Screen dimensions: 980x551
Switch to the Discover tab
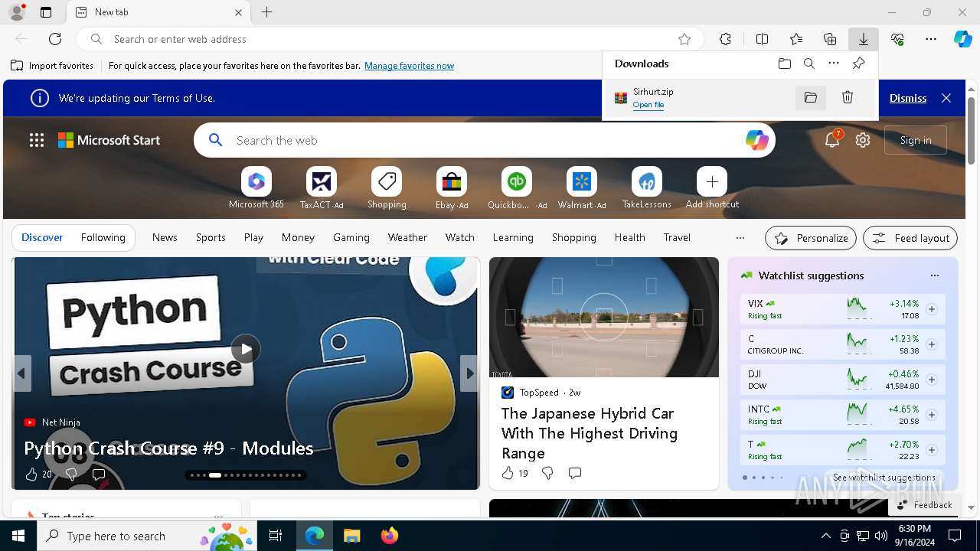click(x=42, y=237)
